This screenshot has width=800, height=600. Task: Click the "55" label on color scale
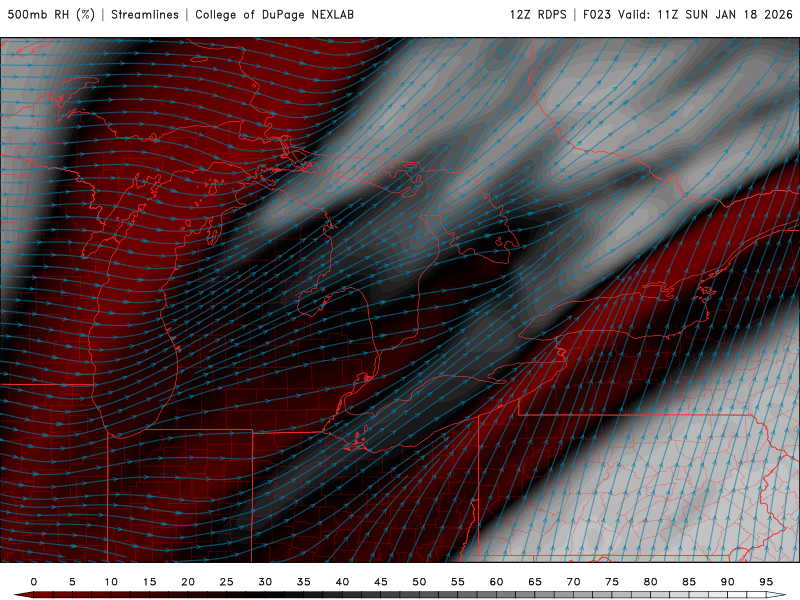pyautogui.click(x=458, y=582)
